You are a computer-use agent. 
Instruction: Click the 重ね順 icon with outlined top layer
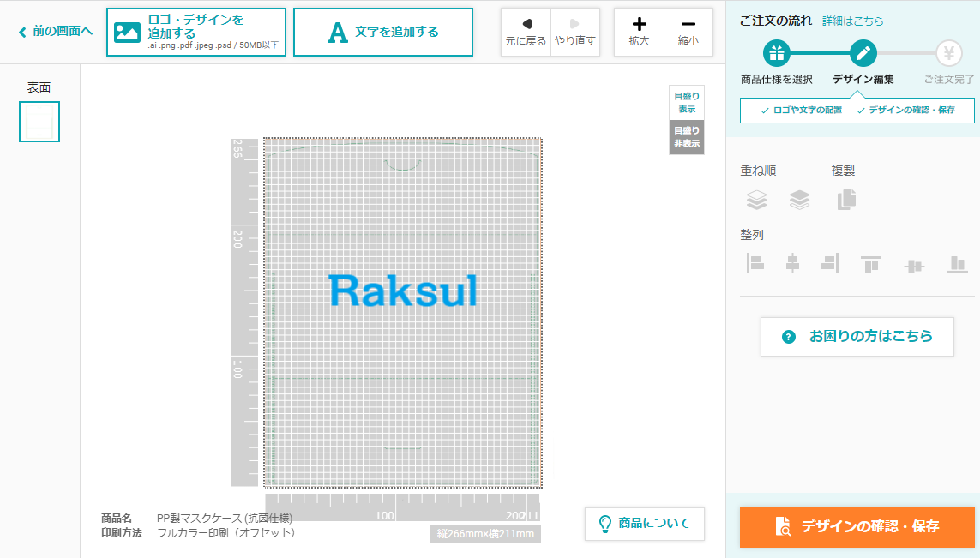756,200
